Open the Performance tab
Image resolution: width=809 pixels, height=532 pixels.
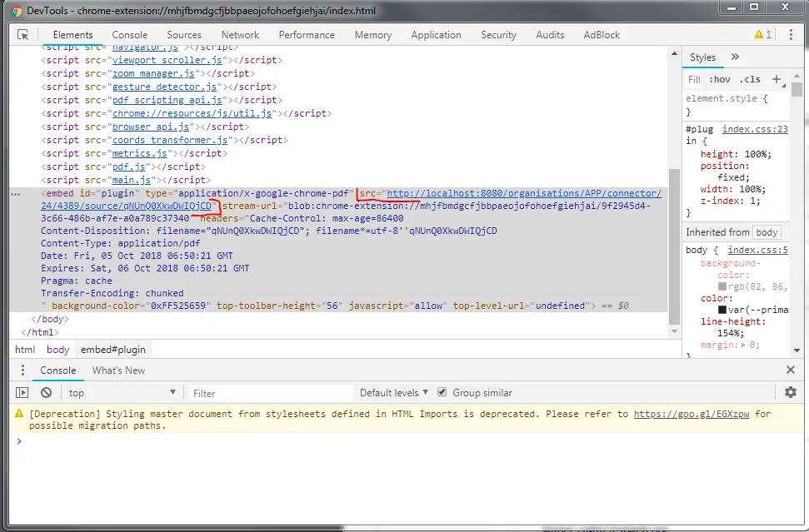(307, 34)
